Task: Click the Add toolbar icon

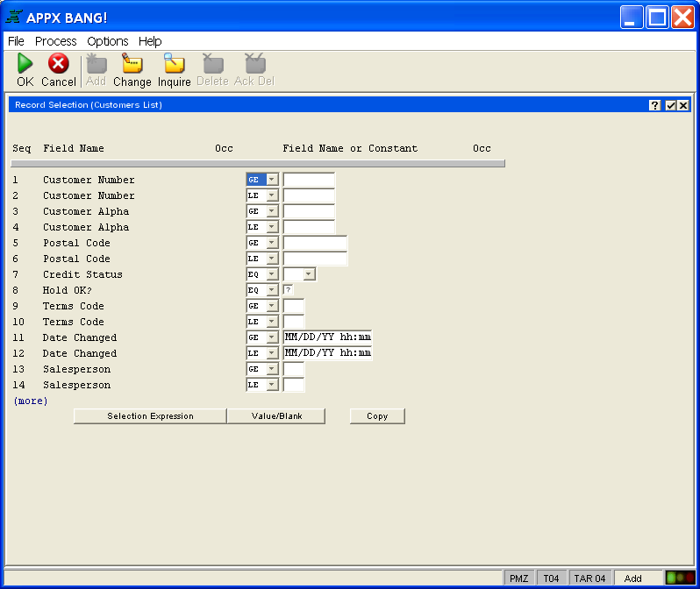Action: 96,63
